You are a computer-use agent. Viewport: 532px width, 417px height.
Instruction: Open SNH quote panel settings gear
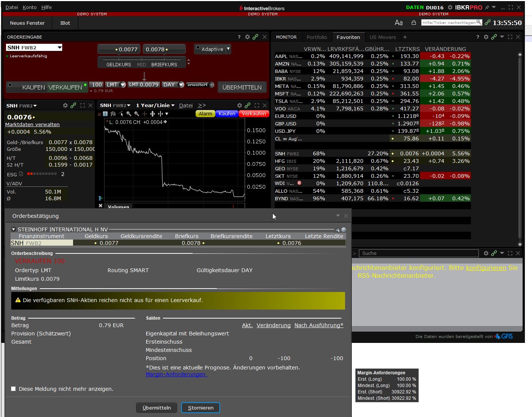65,106
